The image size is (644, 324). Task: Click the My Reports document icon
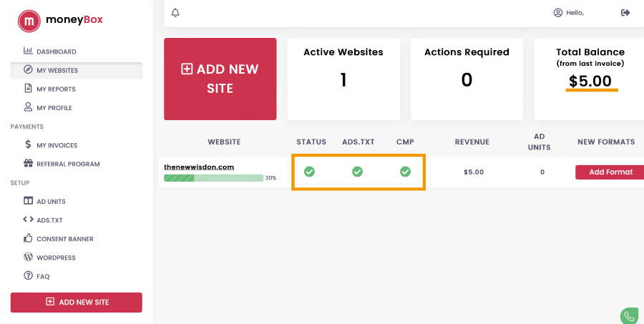tap(28, 88)
